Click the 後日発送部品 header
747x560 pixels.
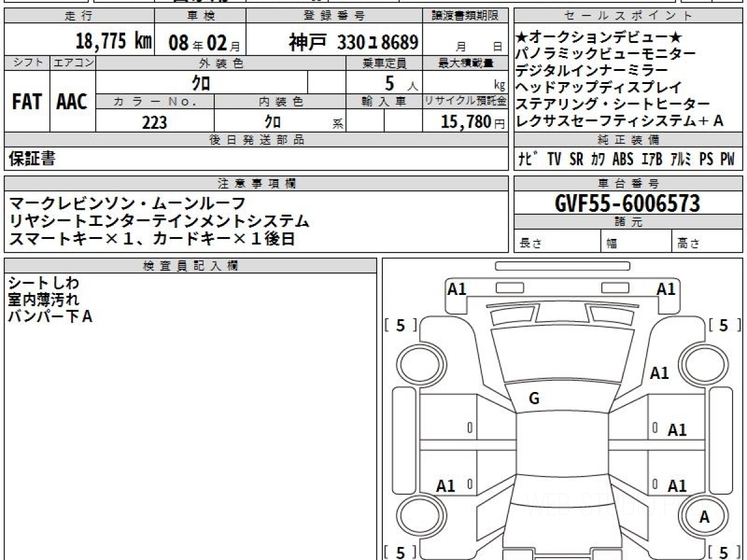[x=256, y=140]
